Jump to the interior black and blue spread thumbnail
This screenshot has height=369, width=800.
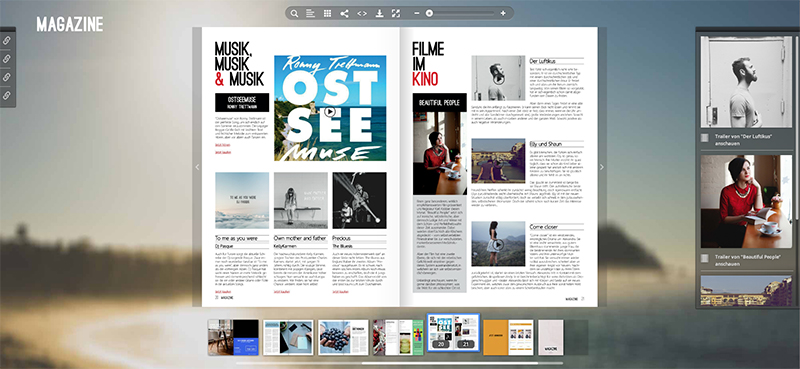coord(233,337)
